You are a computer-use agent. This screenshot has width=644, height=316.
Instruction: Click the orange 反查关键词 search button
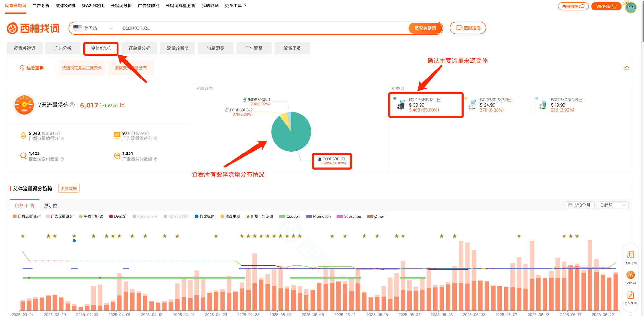point(425,28)
